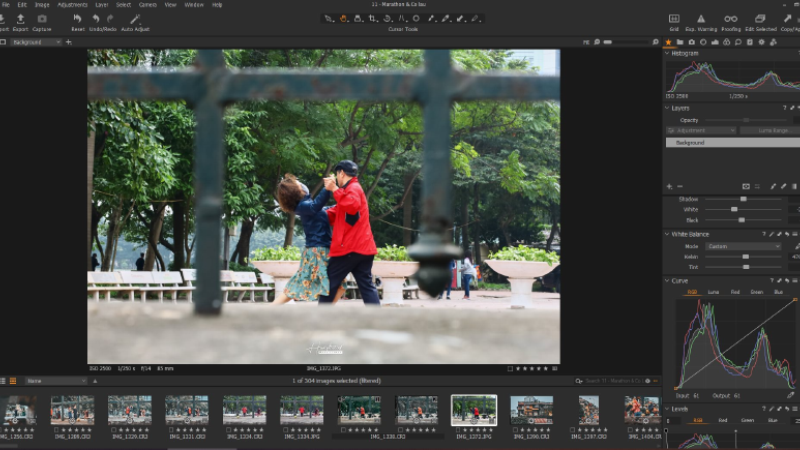800x450 pixels.
Task: Select the Spot Removal circle tool
Action: (x=416, y=18)
